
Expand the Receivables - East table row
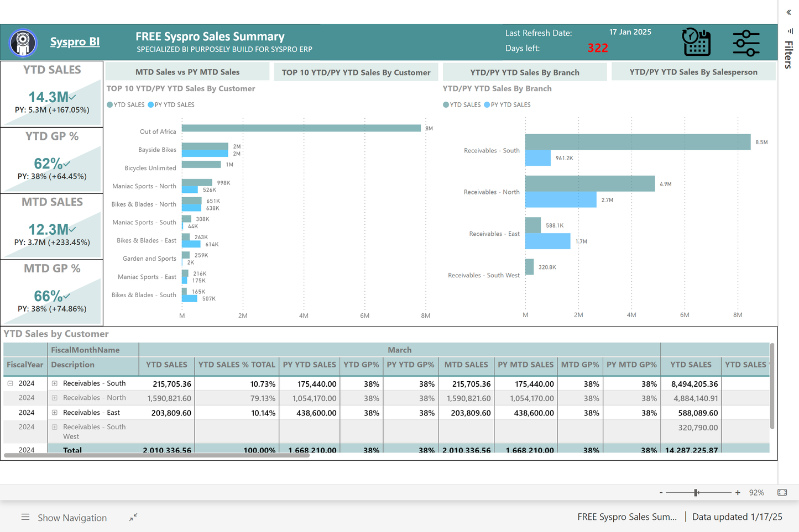coord(54,412)
